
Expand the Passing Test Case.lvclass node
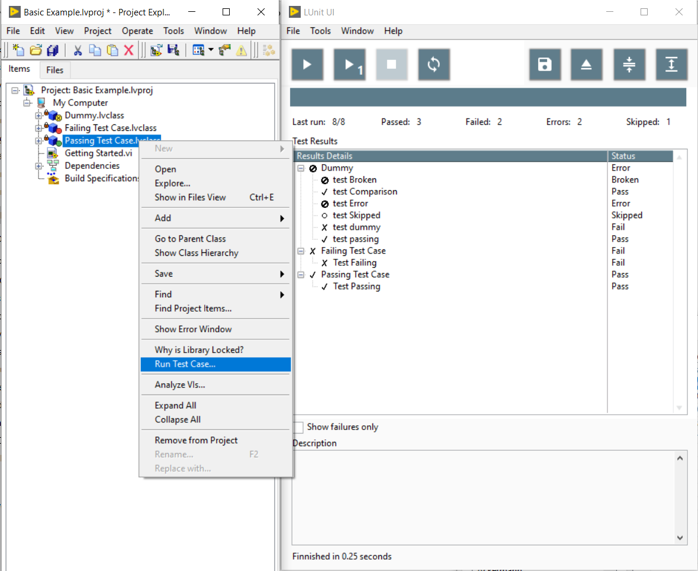click(39, 141)
